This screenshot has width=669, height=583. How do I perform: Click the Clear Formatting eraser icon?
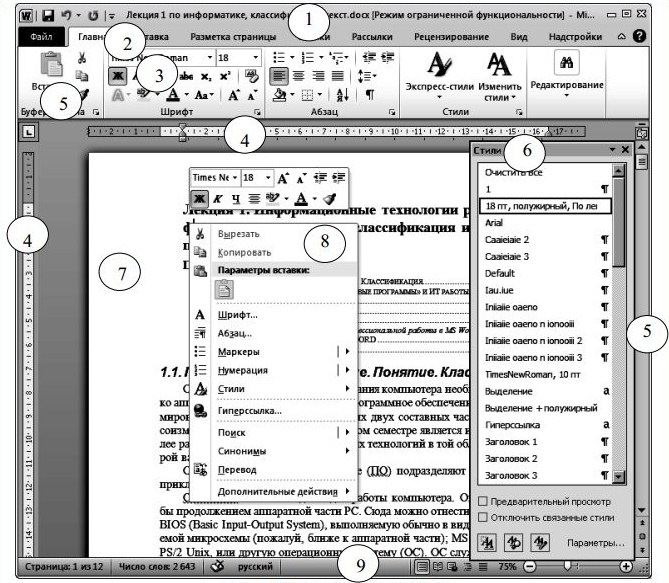coord(252,76)
